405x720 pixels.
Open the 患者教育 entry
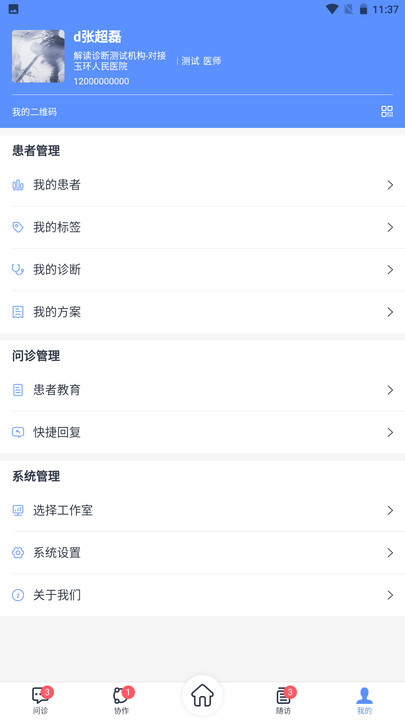[202, 390]
